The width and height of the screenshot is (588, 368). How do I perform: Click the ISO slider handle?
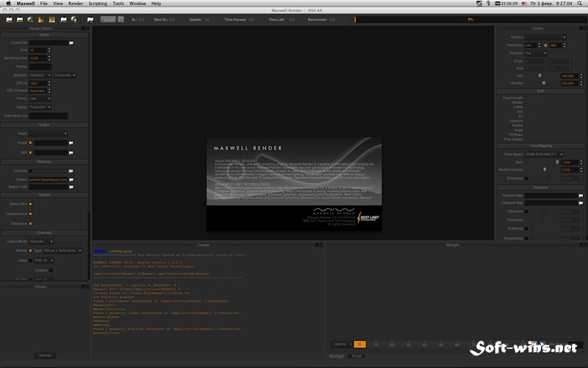coord(540,76)
